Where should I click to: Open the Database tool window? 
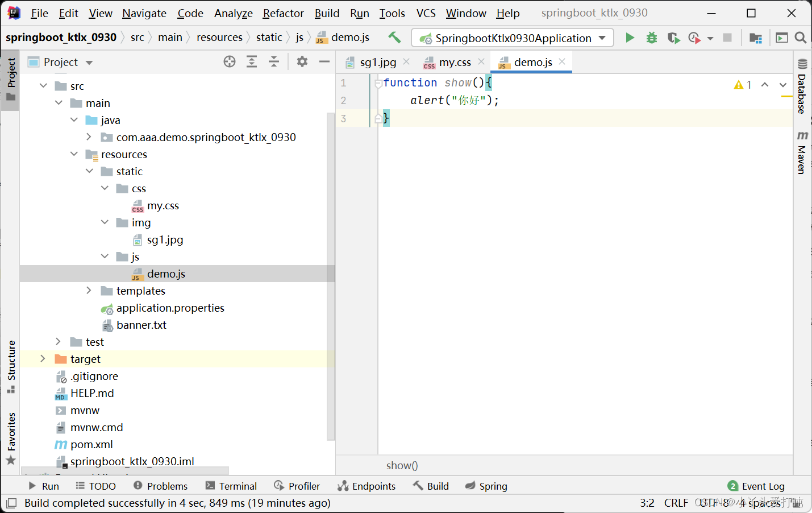tap(802, 86)
